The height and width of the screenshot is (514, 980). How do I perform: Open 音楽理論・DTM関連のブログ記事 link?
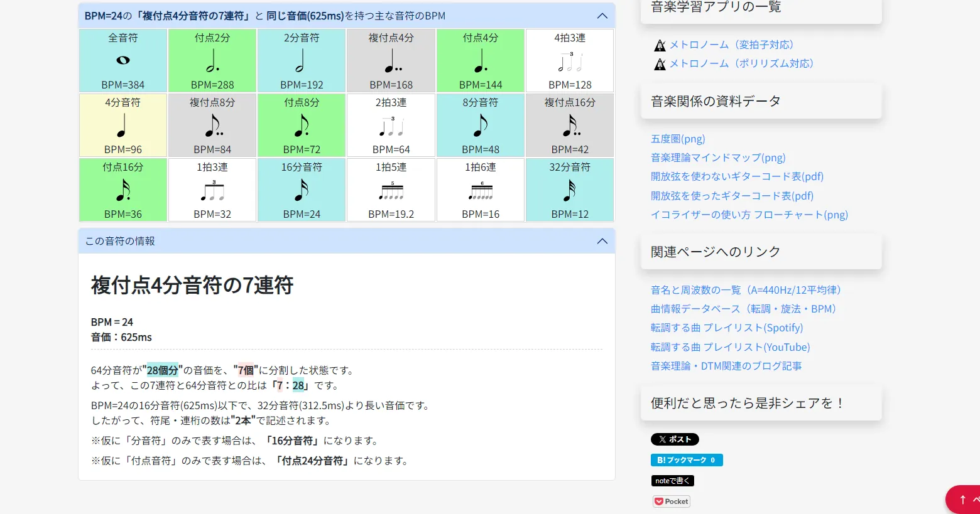726,366
